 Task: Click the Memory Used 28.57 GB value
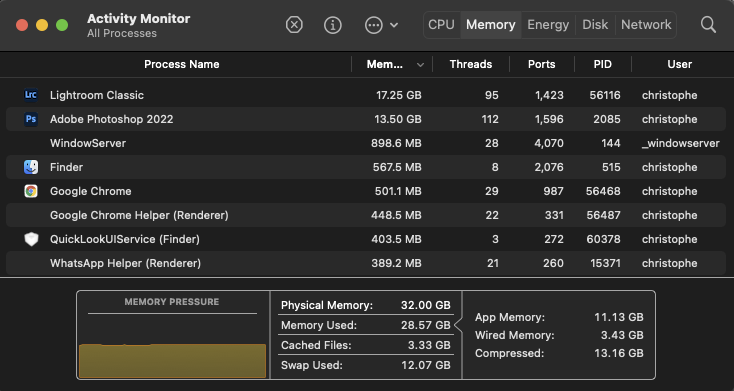[x=426, y=325]
